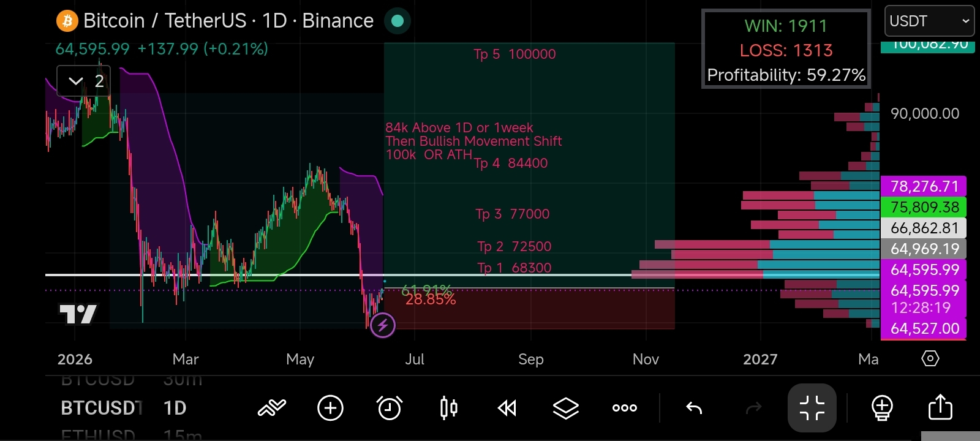Screen dimensions: 980x441
Task: Redo the previously undone action
Action: point(753,408)
